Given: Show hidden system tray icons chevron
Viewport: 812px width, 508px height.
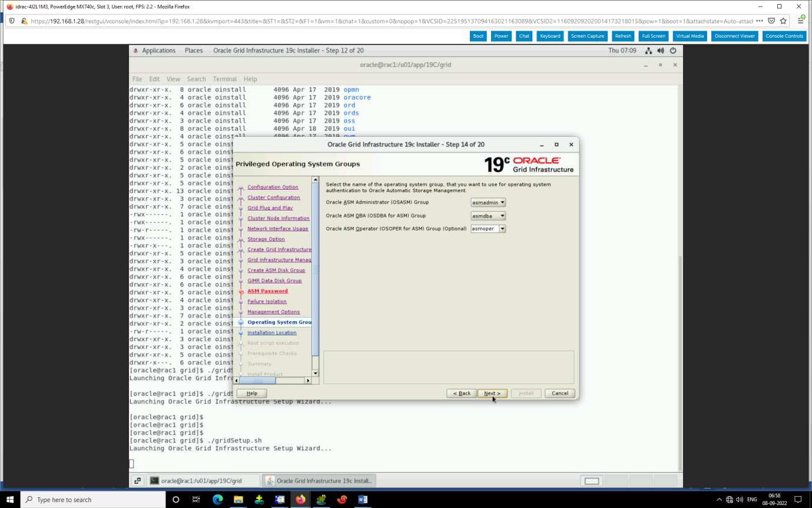Looking at the screenshot, I should pos(719,500).
